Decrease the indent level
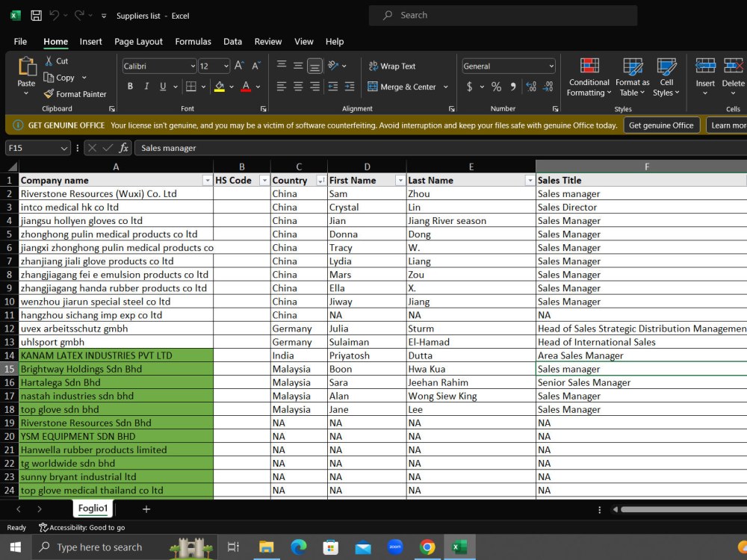This screenshot has width=747, height=560. coord(333,86)
